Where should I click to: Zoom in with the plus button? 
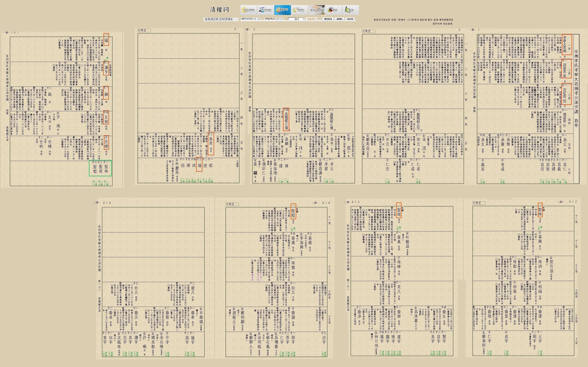tap(278, 19)
